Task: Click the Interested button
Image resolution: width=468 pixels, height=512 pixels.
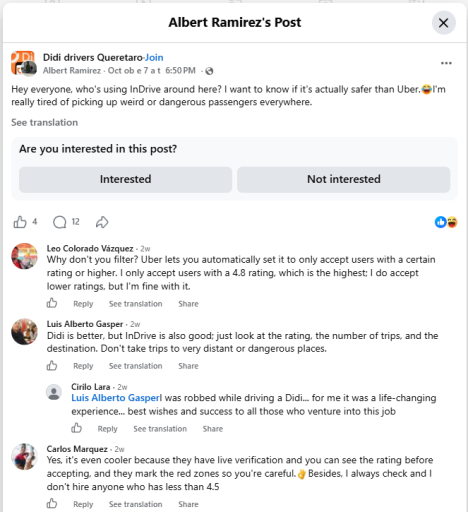Action: coord(125,179)
